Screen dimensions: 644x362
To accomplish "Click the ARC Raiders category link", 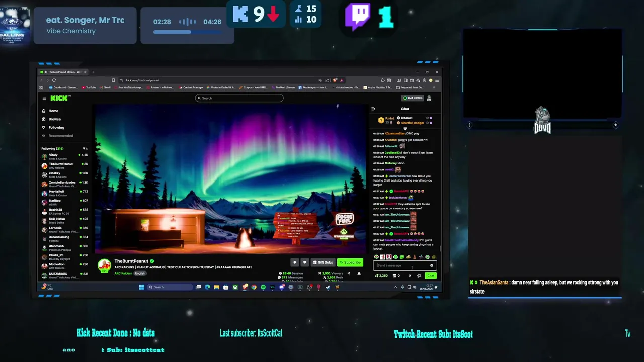I will tap(123, 273).
